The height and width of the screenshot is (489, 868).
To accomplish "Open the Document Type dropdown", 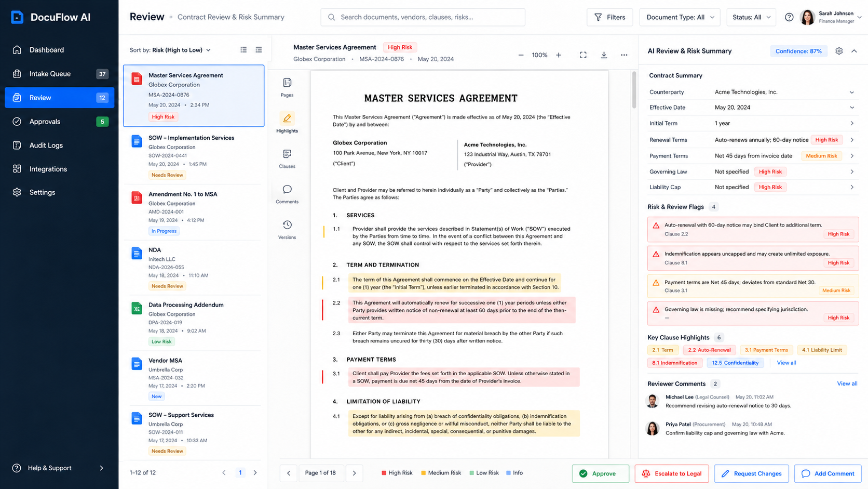I will tap(680, 17).
